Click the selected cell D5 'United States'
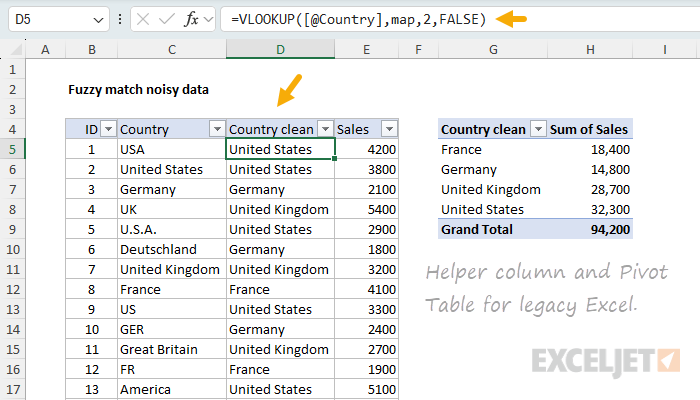 click(x=280, y=149)
